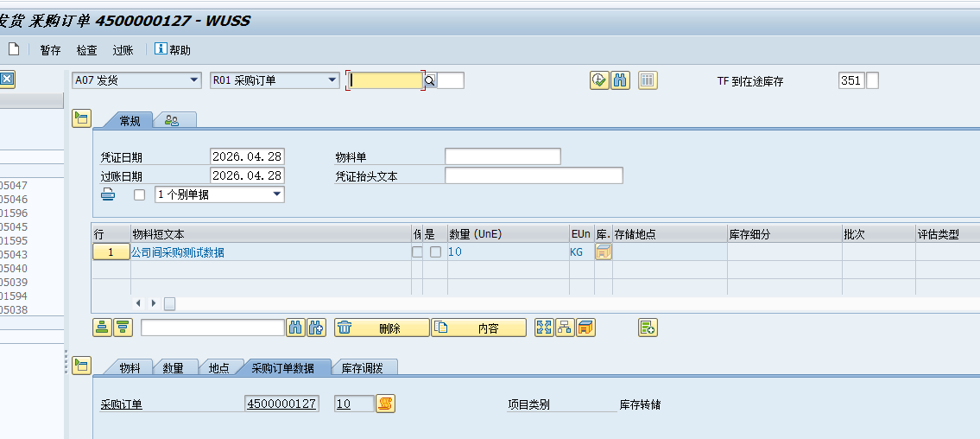
Task: Switch to the 库存调拨 tab
Action: point(362,367)
